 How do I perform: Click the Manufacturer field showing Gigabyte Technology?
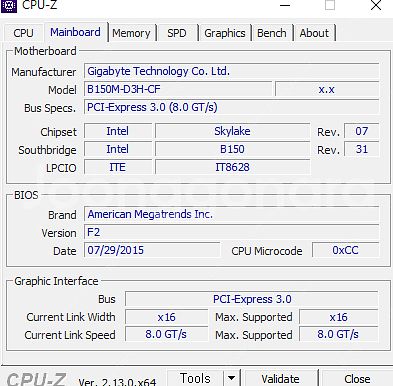tap(231, 71)
